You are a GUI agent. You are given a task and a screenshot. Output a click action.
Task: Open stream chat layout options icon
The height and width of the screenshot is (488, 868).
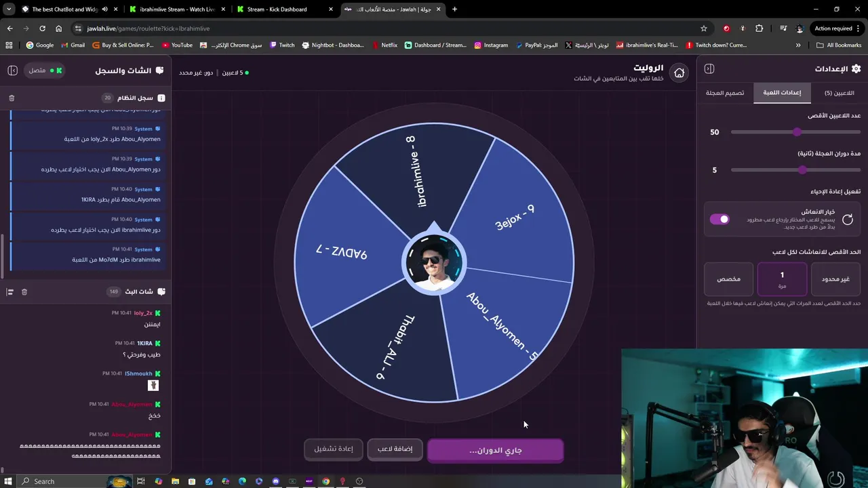(x=9, y=291)
